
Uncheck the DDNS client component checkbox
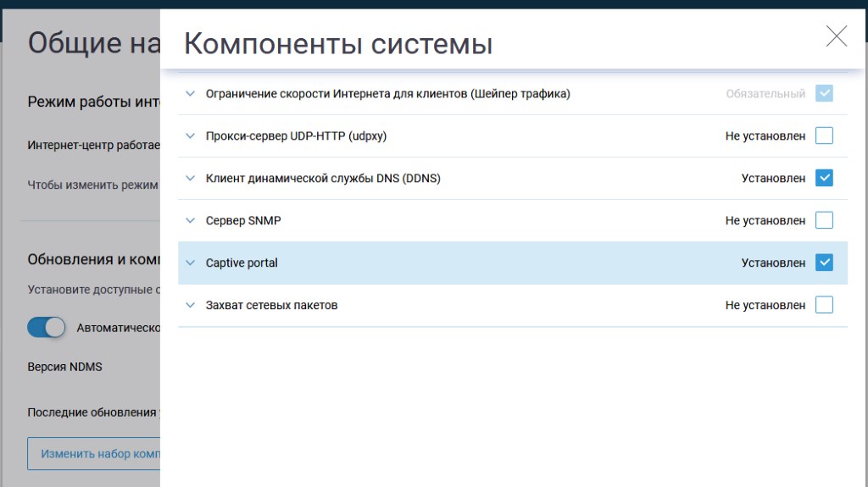(824, 178)
